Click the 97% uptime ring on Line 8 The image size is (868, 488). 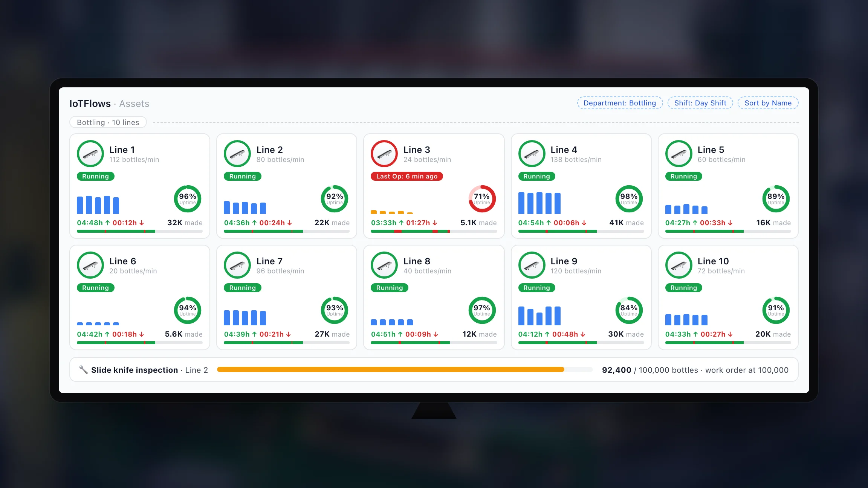click(x=482, y=310)
